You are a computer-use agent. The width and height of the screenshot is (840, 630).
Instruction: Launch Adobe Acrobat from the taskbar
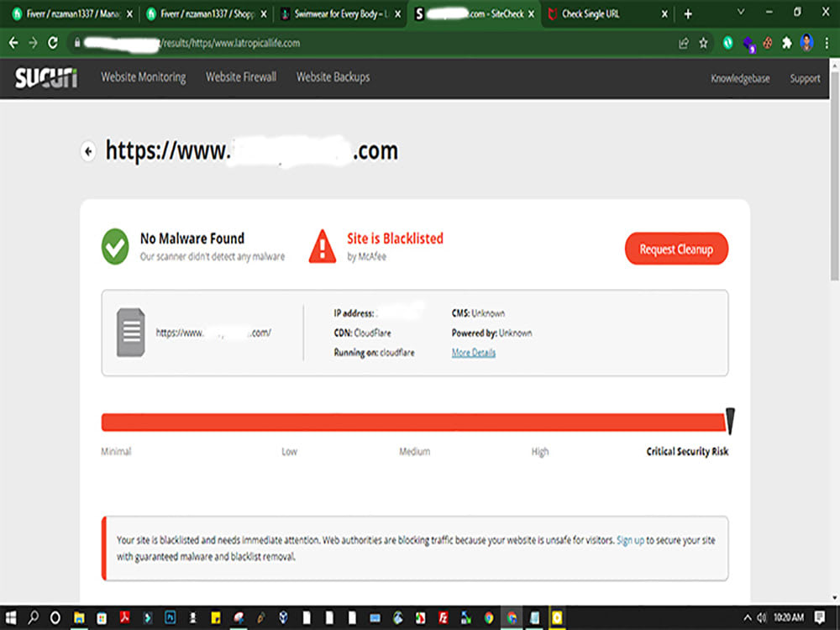pyautogui.click(x=125, y=617)
